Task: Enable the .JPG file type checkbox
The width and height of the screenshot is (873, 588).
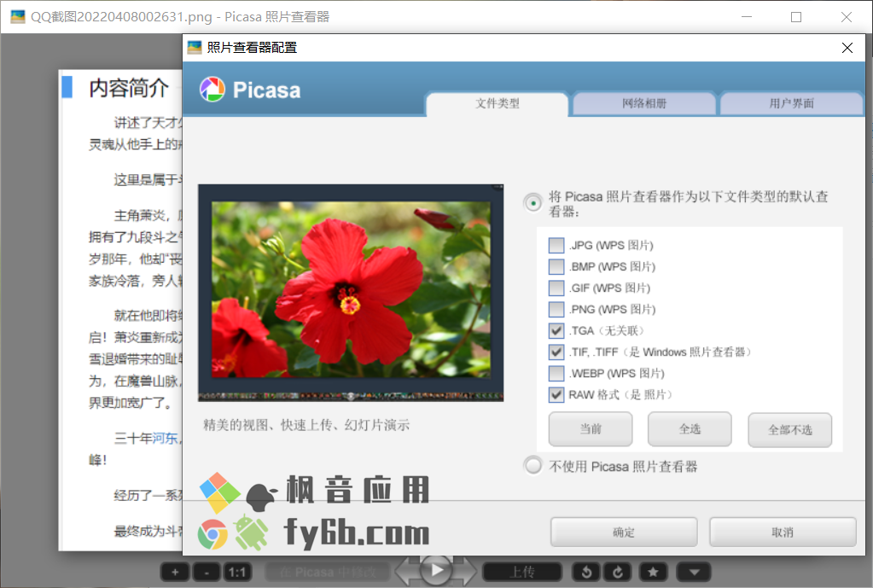Action: [556, 246]
